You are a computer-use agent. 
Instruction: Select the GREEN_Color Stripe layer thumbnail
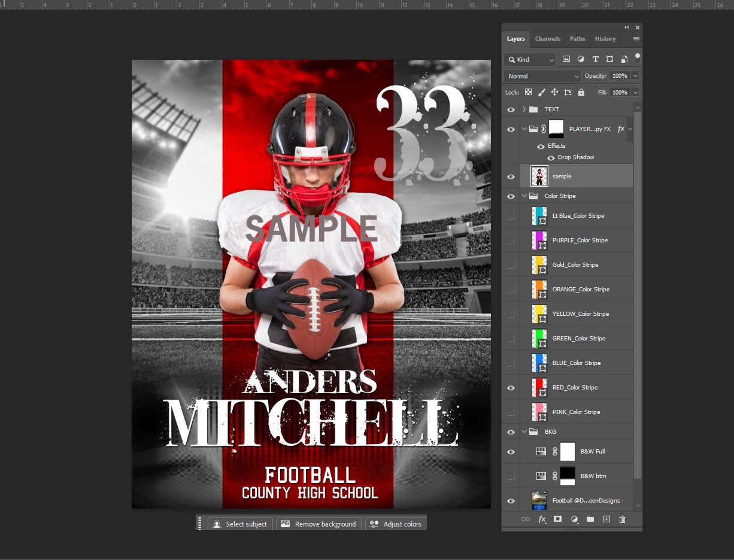coord(539,339)
